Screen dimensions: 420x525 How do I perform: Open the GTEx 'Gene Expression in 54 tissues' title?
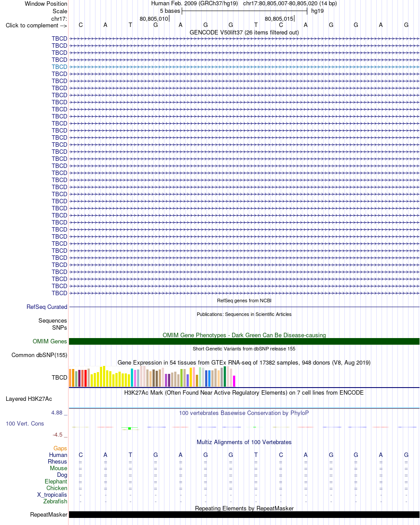[244, 362]
